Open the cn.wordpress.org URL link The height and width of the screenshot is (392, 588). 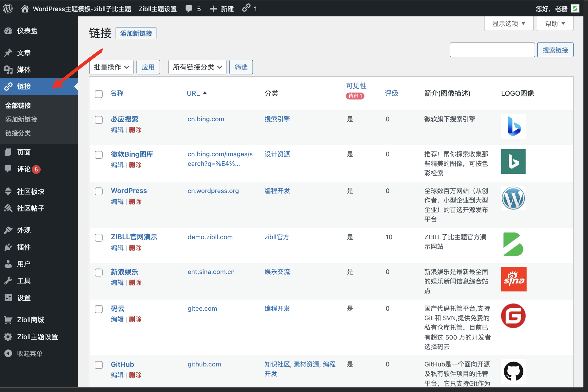click(213, 191)
